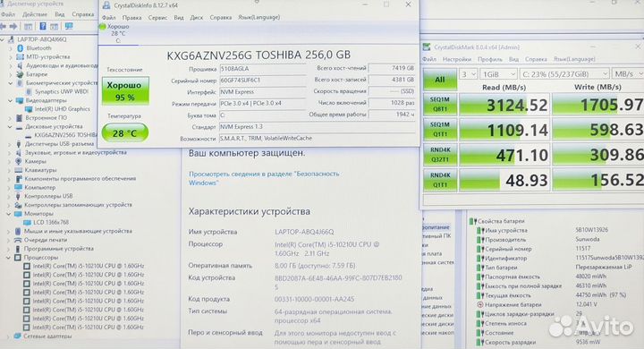Click the SEQ1M Q8T1 test button
This screenshot has height=349, width=644.
tap(440, 104)
